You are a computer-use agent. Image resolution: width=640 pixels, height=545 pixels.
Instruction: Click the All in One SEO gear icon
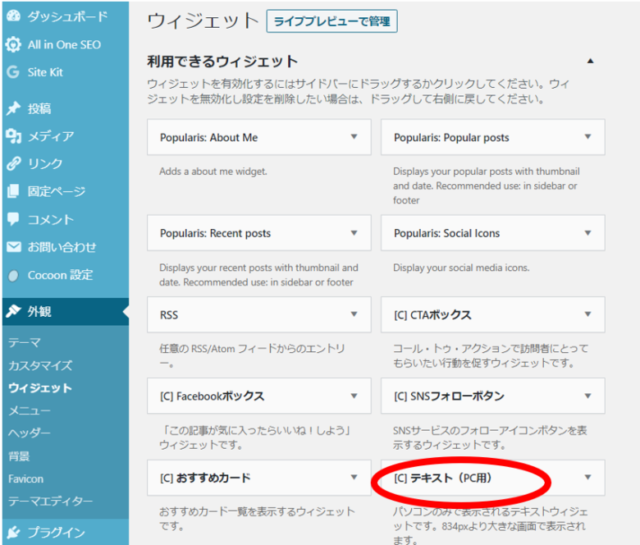click(13, 44)
